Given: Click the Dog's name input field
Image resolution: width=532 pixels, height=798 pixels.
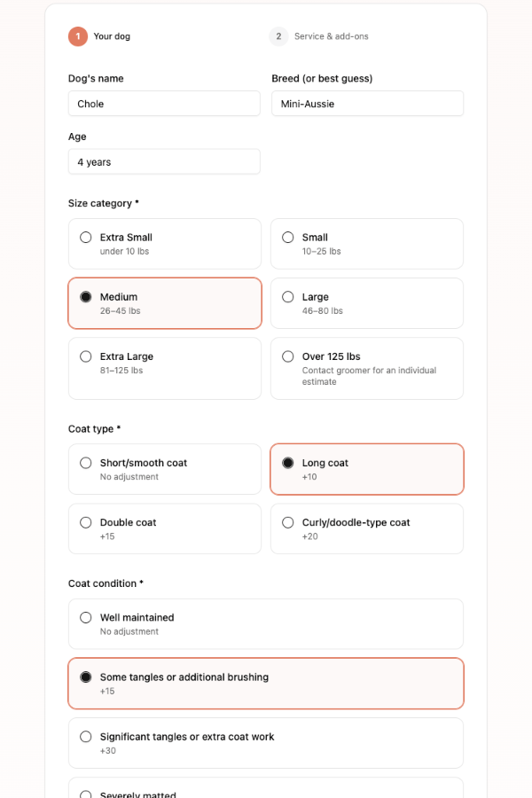Looking at the screenshot, I should tap(164, 104).
